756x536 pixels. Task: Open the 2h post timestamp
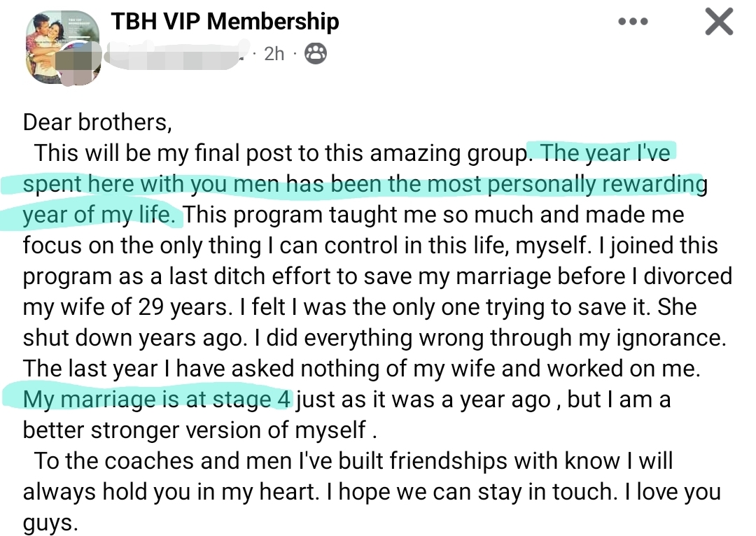274,54
